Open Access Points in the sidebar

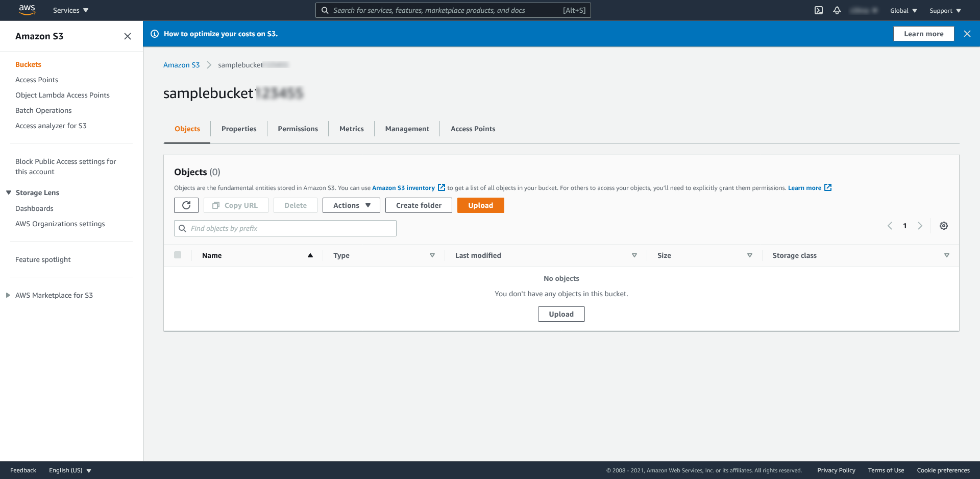(37, 80)
